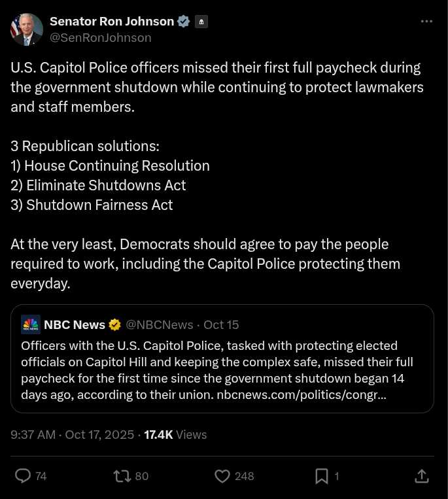Image resolution: width=448 pixels, height=499 pixels.
Task: View the 17.4K Views analytics
Action: point(175,434)
